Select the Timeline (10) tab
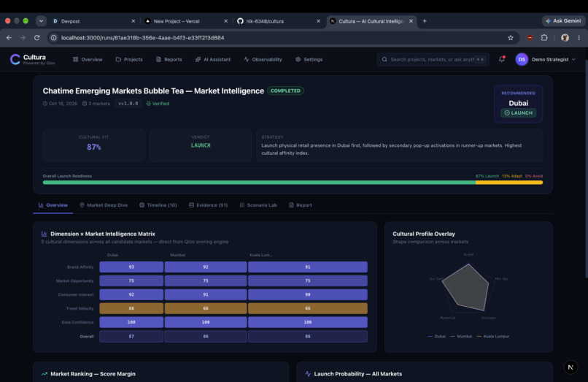This screenshot has width=588, height=382. (x=158, y=205)
